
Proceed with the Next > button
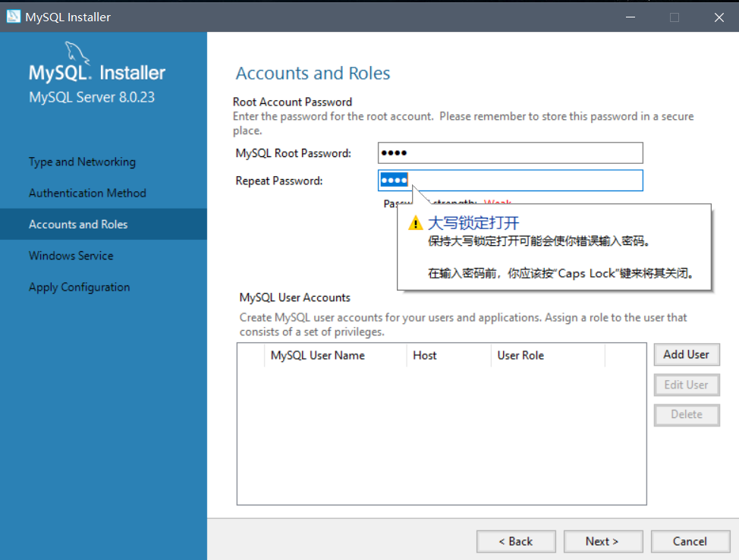click(x=602, y=541)
